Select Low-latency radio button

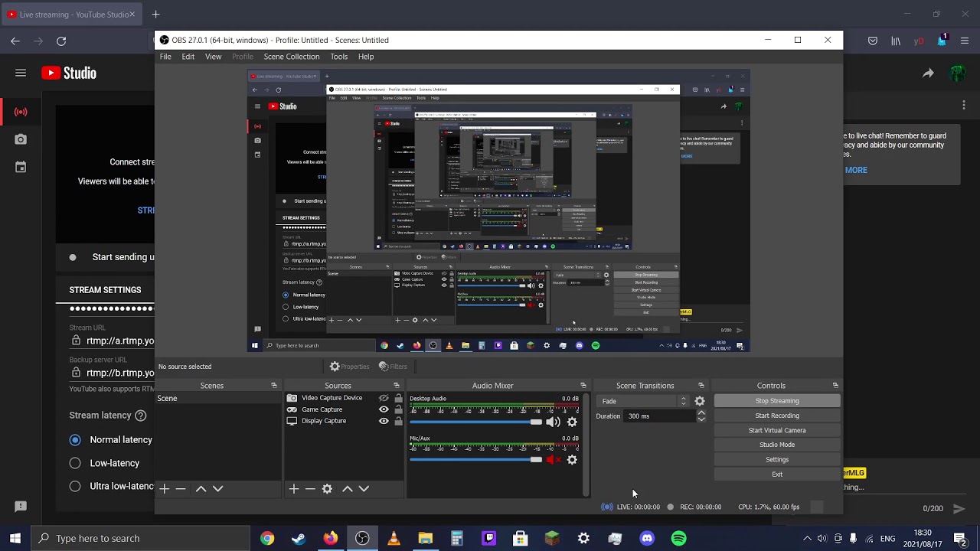coord(75,463)
